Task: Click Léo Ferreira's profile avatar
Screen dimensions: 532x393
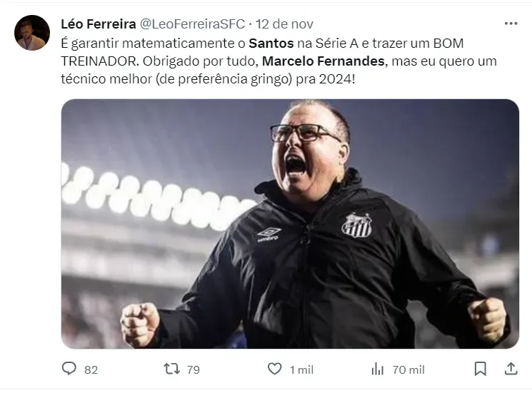Action: click(x=32, y=33)
